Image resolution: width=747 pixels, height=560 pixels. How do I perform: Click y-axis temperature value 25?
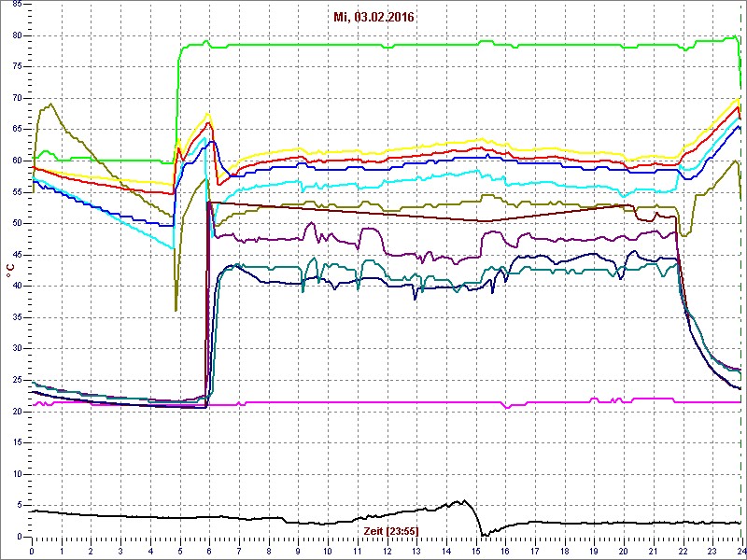point(15,381)
